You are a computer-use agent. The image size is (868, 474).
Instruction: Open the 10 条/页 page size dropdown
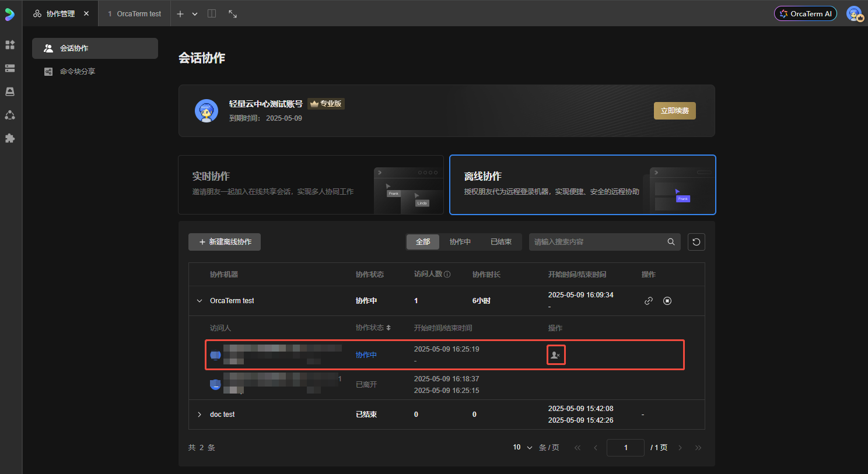click(523, 448)
